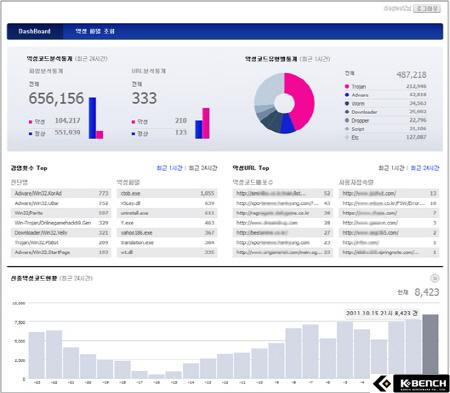450x393 pixels.
Task: Select the Win-Trojan/Onlinegamehack69.Gen row
Action: pos(61,223)
